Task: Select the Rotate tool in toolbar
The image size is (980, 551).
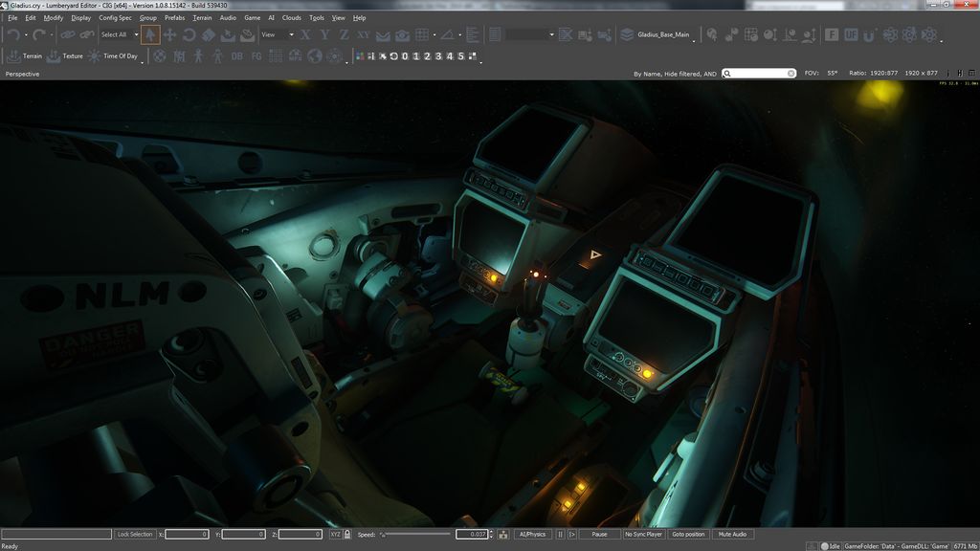Action: click(x=189, y=34)
